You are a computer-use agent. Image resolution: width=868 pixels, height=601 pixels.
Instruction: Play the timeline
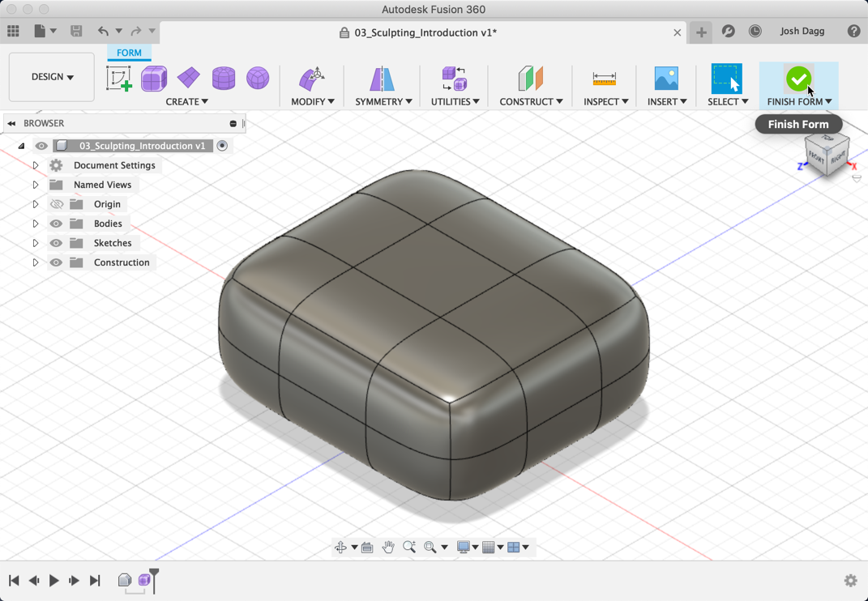coord(53,581)
